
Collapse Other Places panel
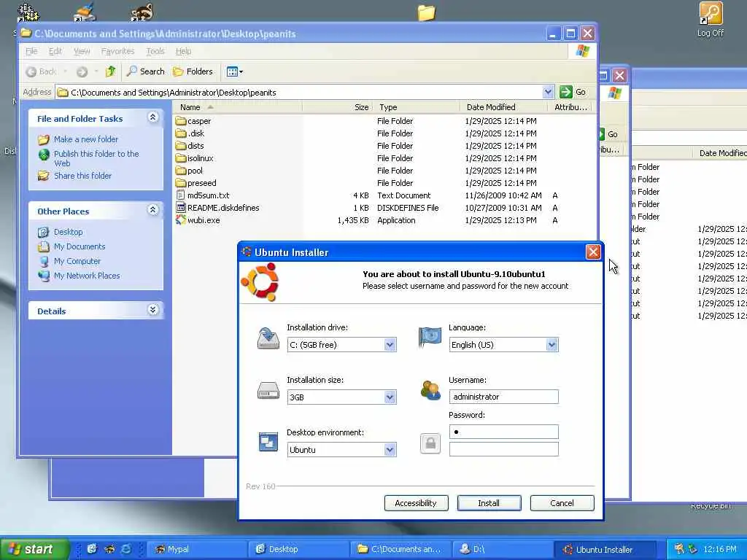coord(153,209)
